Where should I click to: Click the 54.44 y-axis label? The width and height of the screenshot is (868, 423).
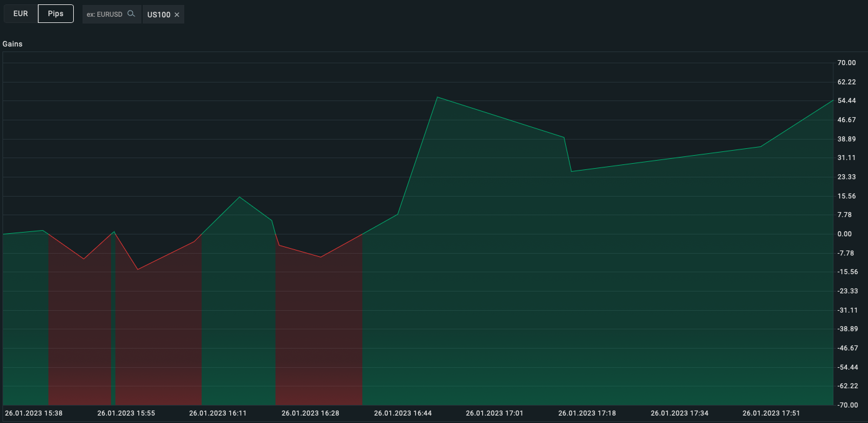click(846, 100)
